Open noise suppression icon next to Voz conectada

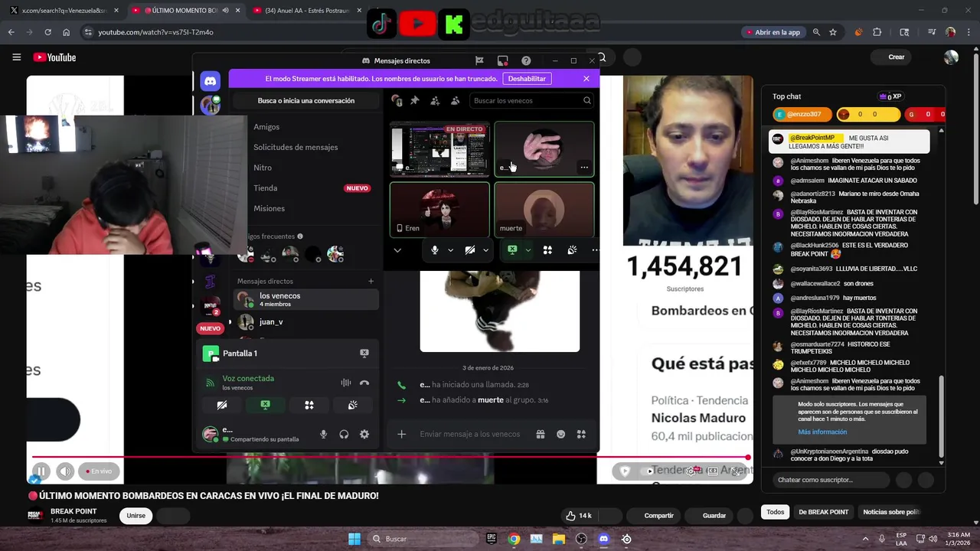(346, 383)
